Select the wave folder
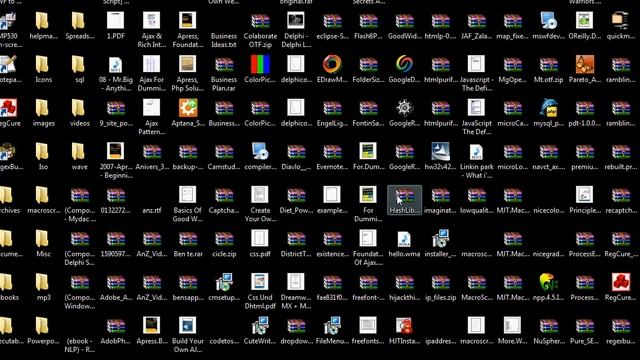This screenshot has height=360, width=640. coord(78,151)
